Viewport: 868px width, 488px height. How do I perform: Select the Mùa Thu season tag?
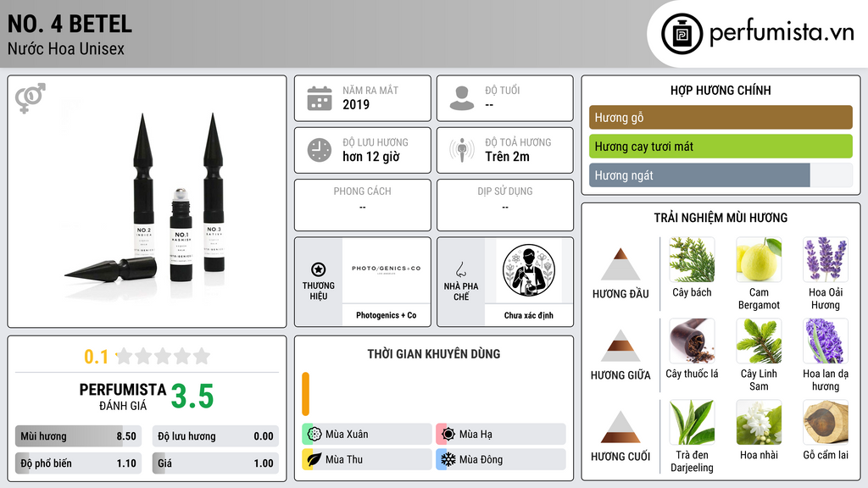click(367, 459)
